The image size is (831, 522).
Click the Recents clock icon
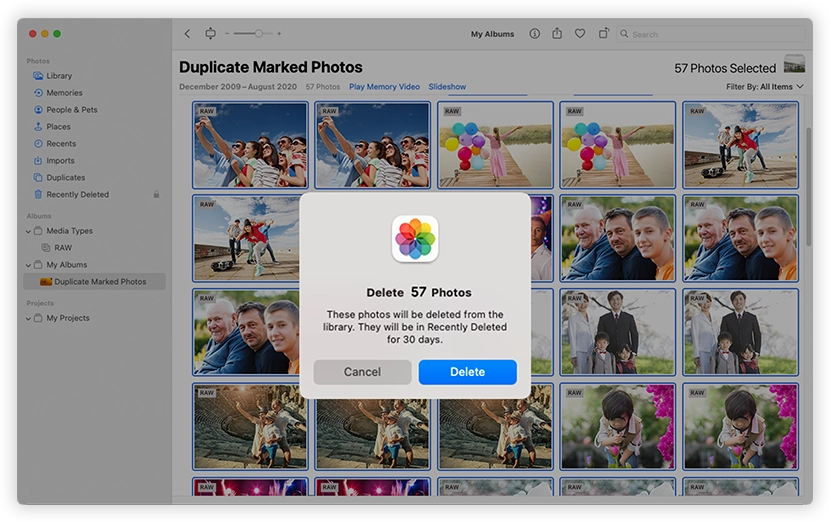pos(38,144)
